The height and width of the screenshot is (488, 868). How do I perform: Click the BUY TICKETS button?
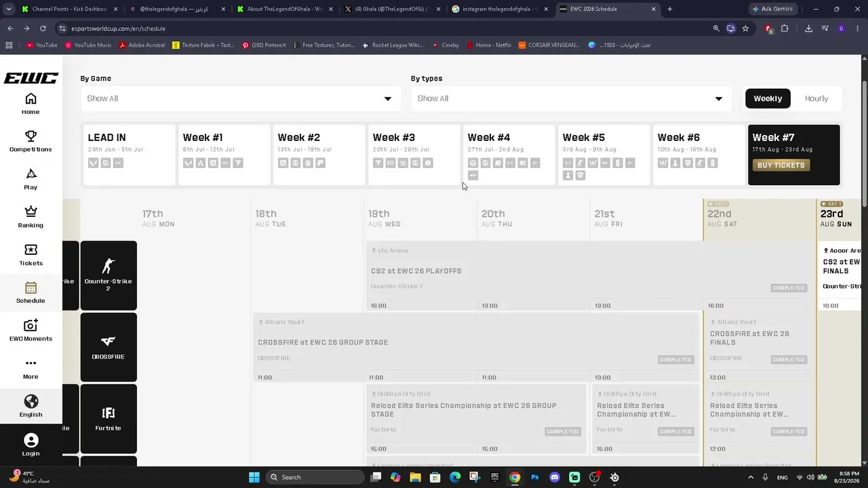(781, 165)
